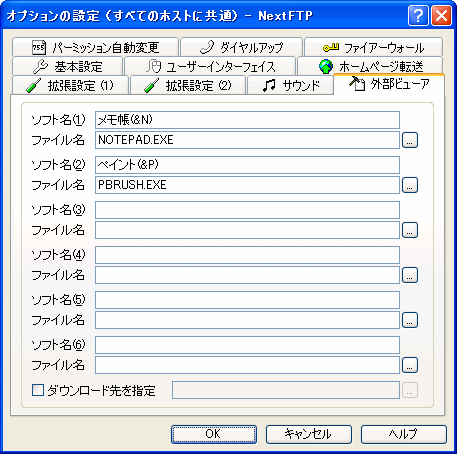457x454 pixels.
Task: Click the ヘルプ button
Action: [404, 434]
